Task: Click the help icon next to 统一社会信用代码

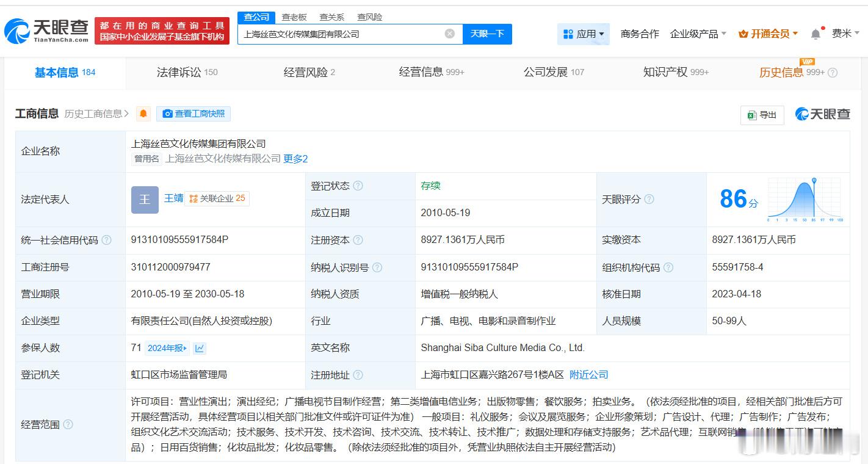Action: (x=107, y=240)
